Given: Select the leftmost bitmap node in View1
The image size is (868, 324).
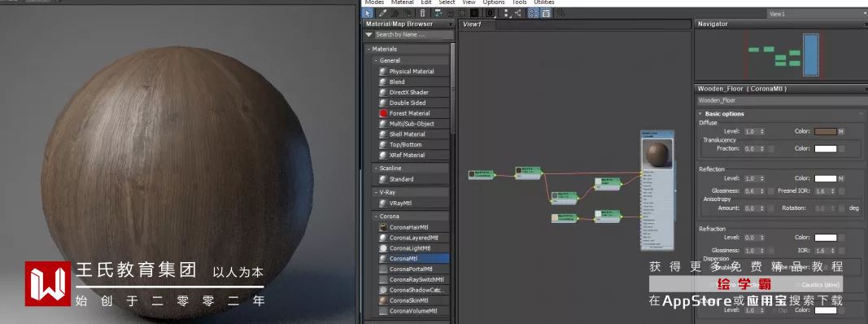Looking at the screenshot, I should 480,174.
